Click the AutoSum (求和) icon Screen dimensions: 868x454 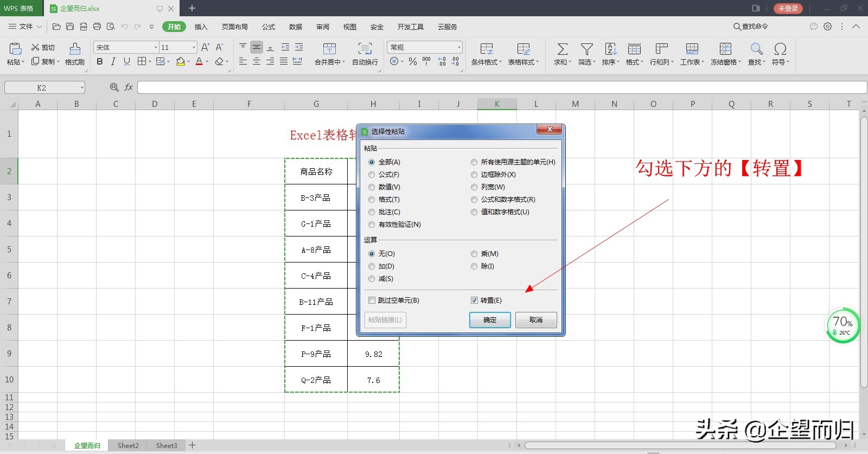pyautogui.click(x=563, y=49)
